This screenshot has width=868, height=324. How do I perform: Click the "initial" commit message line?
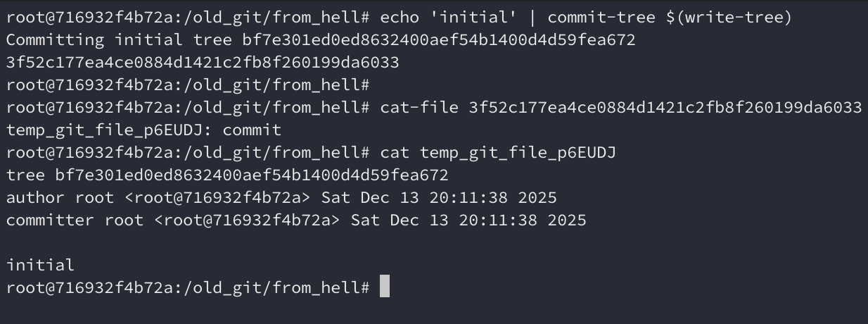click(x=41, y=266)
